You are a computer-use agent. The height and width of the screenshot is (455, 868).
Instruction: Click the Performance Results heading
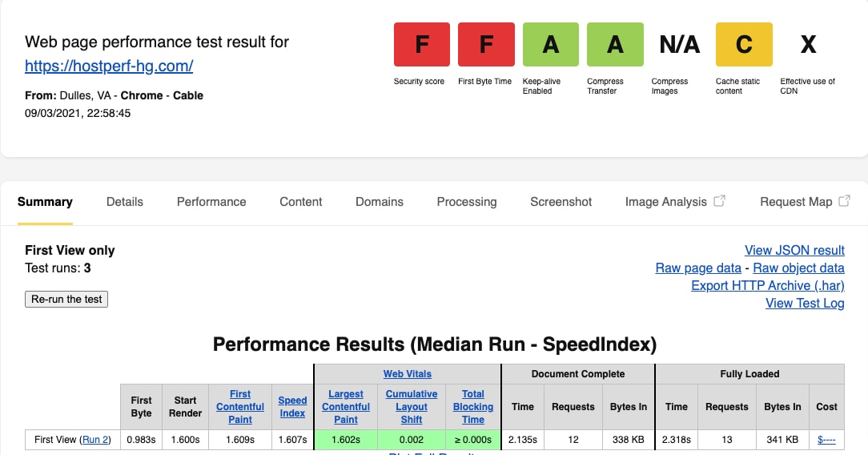click(435, 344)
